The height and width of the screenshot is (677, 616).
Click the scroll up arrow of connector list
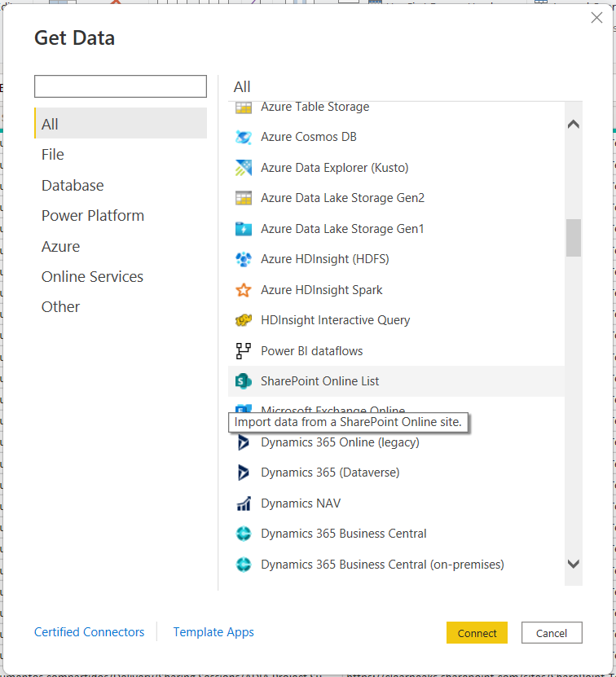pyautogui.click(x=574, y=125)
